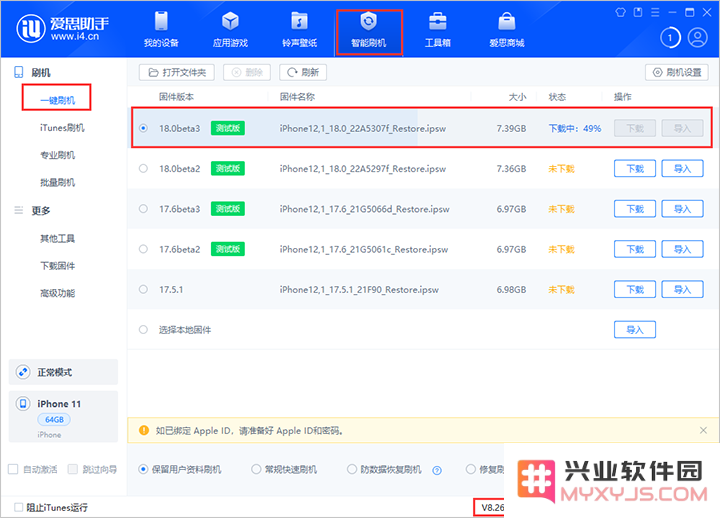Click the orange warning icon in the banner

tap(144, 430)
